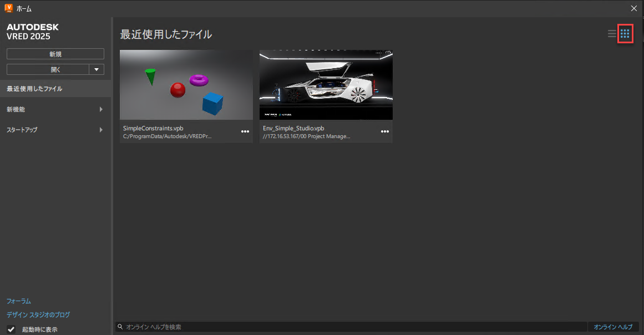Close the ホーム window

tap(633, 8)
